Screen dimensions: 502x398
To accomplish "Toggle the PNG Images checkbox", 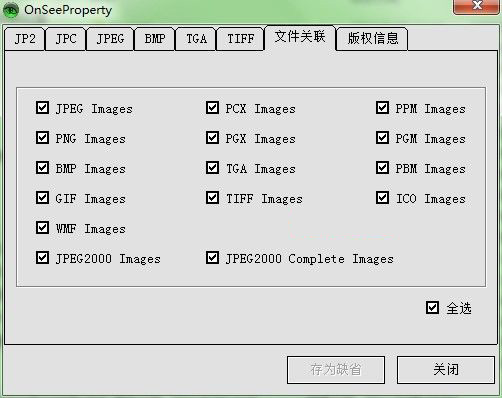I will (42, 138).
